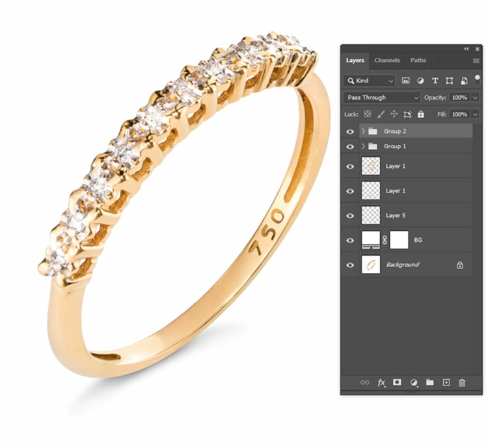Select upper Layer 1 thumbnail with ring

pos(371,166)
